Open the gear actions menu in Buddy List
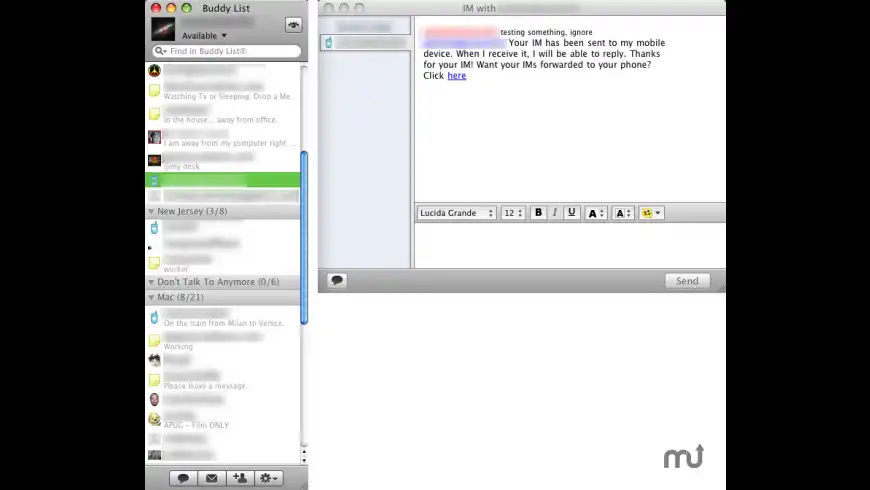The width and height of the screenshot is (870, 490). [x=269, y=478]
